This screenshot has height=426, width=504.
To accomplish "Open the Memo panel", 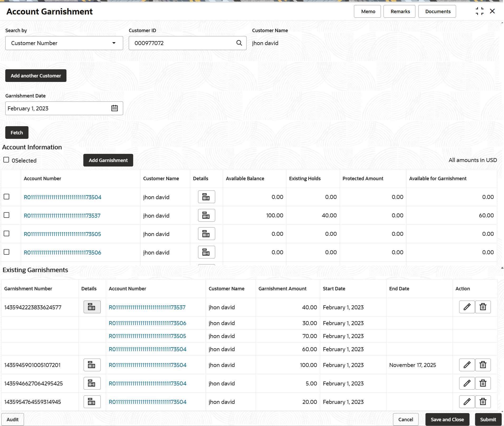I will (x=367, y=11).
